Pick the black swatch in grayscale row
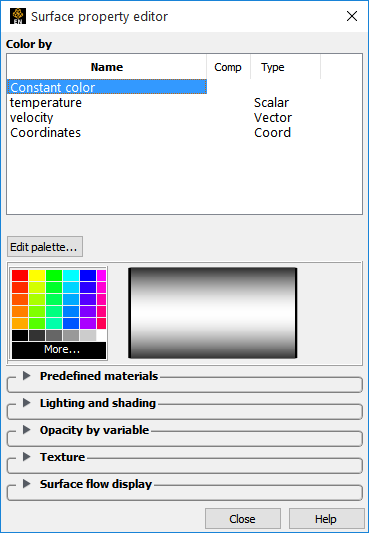The image size is (369, 533). click(x=20, y=336)
